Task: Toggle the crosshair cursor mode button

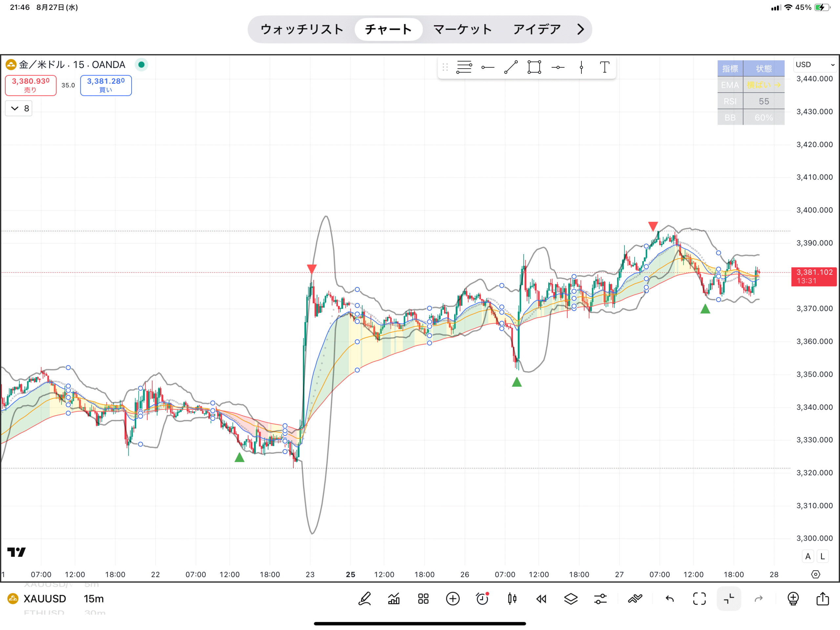Action: click(729, 599)
